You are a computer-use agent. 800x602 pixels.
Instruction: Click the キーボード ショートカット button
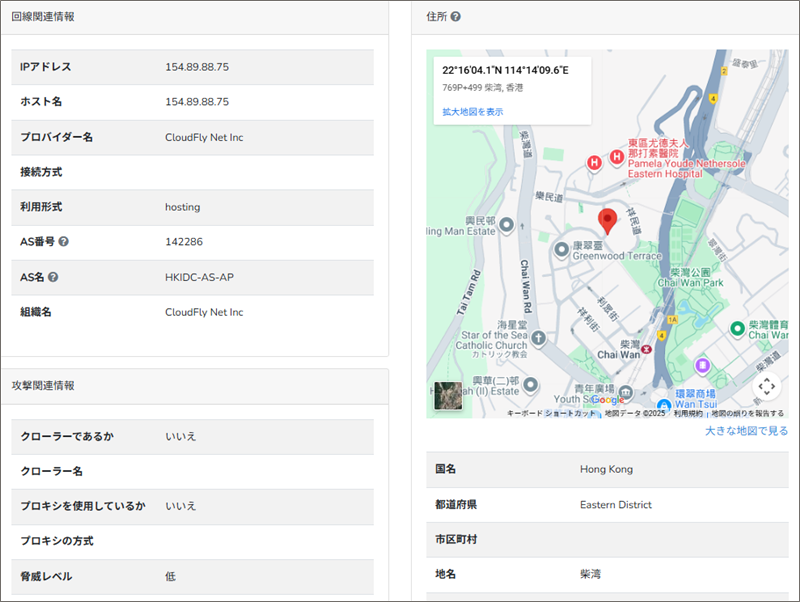[x=551, y=413]
